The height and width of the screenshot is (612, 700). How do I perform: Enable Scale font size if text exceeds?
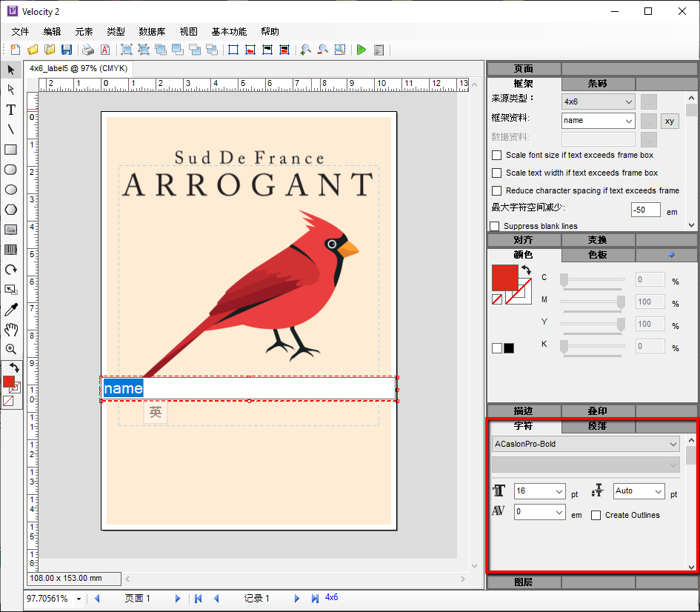point(497,156)
